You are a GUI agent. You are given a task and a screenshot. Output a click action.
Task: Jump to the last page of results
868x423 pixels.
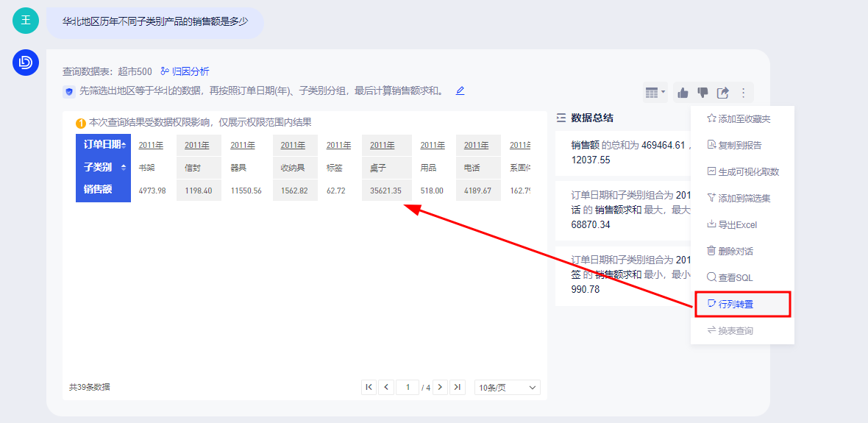pyautogui.click(x=458, y=387)
